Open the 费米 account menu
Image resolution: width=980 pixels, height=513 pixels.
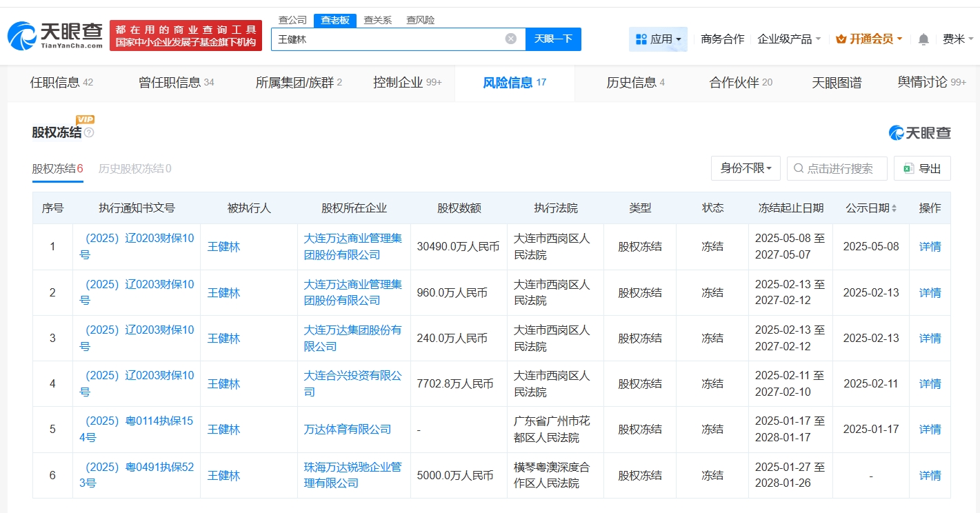point(959,39)
